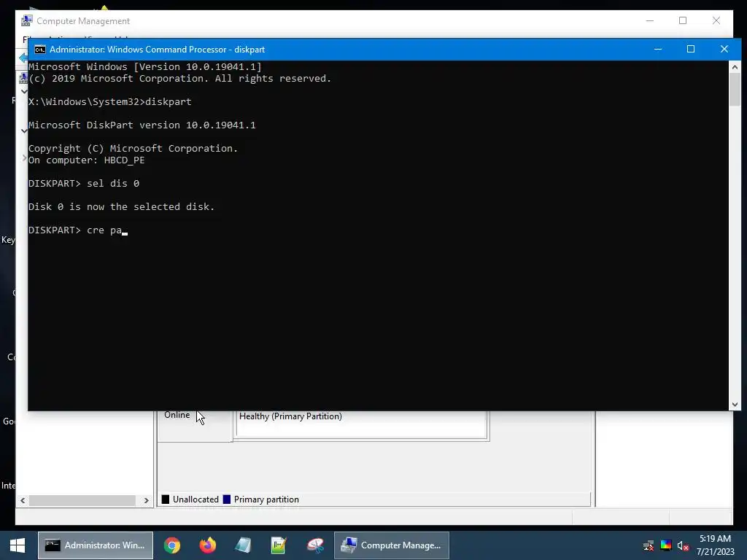Open the notepad-like app icon on taskbar

tap(243, 545)
